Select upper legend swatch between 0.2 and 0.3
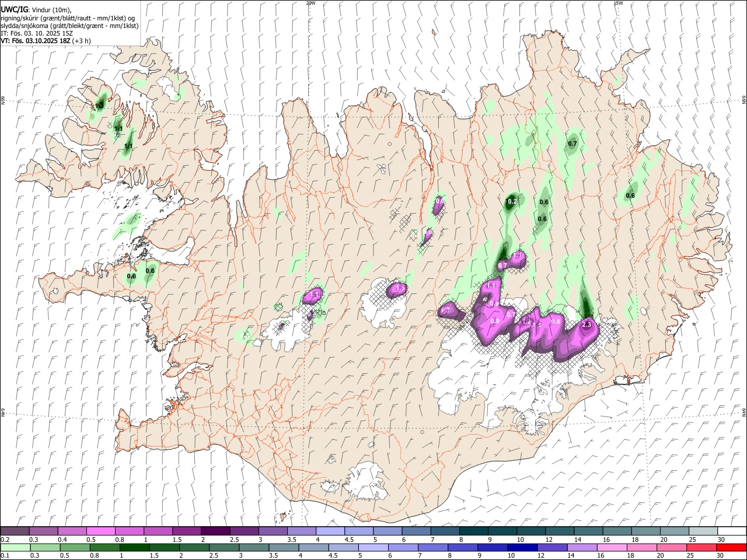The image size is (747, 560). tap(15, 531)
